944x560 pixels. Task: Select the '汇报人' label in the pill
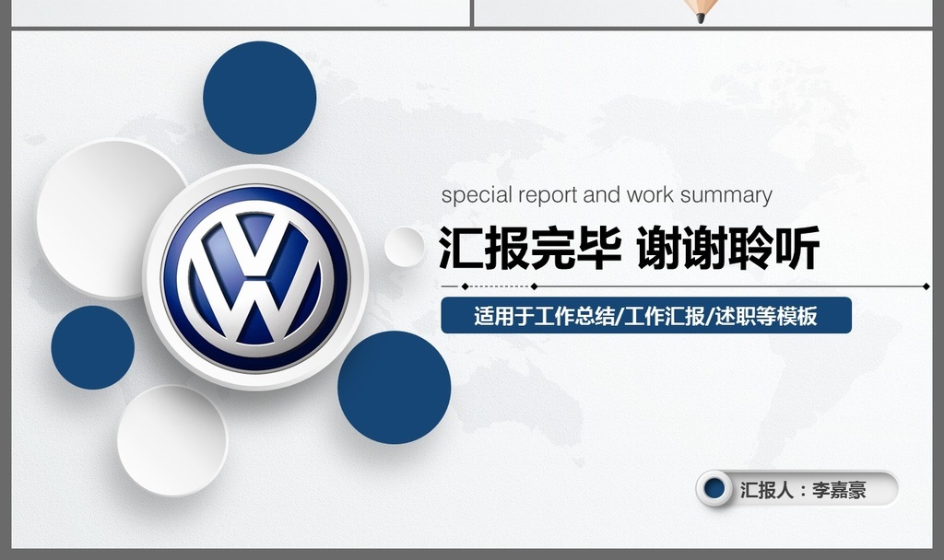(767, 490)
